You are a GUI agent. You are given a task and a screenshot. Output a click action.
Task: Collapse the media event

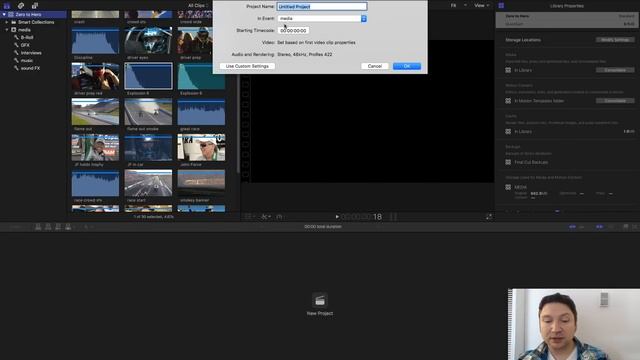[7, 30]
